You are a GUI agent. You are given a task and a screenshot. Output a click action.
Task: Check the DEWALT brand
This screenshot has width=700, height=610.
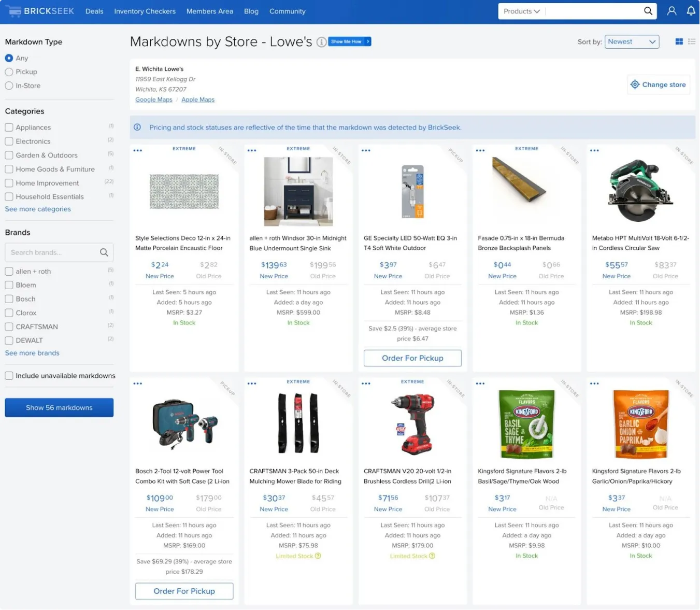[9, 341]
